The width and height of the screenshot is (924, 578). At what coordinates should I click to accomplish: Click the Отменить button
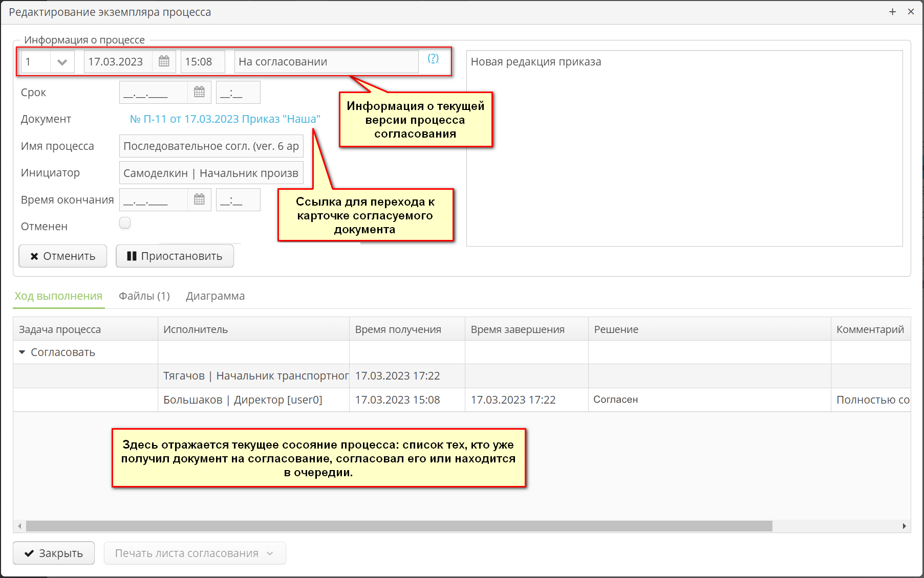pos(62,256)
